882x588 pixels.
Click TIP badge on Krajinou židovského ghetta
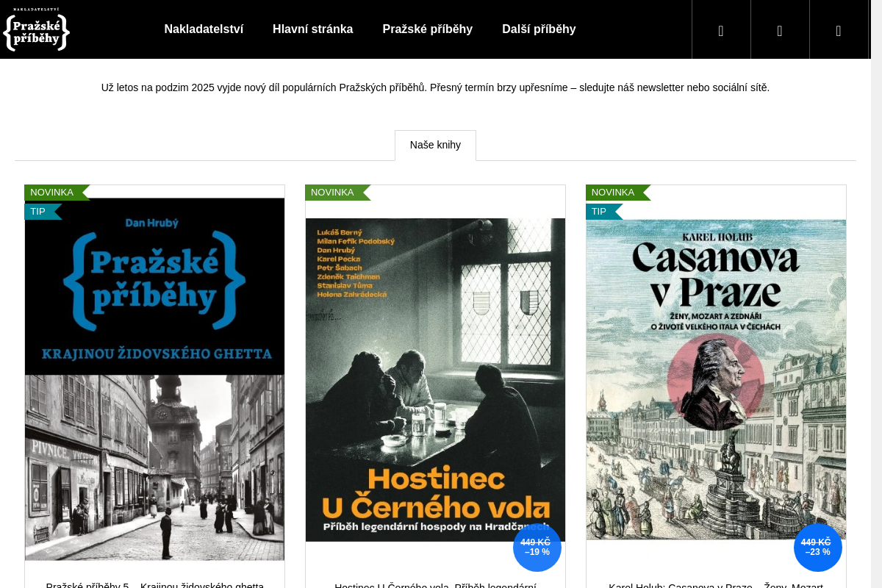coord(43,212)
